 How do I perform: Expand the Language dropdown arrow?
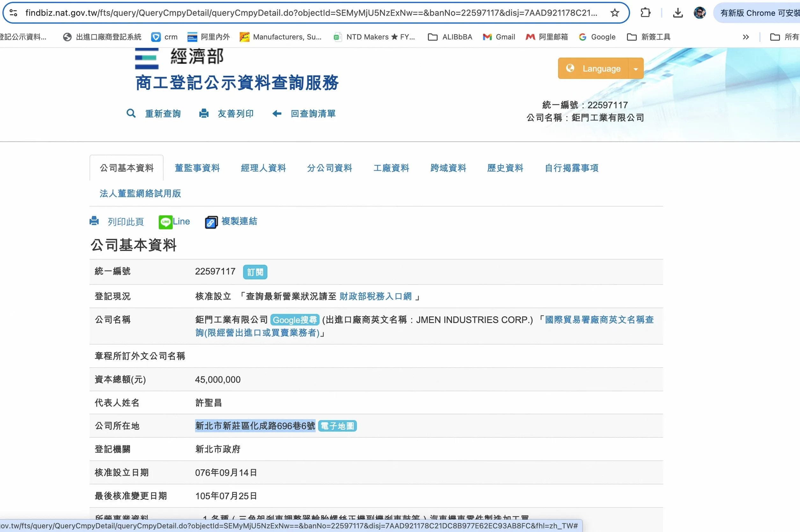pyautogui.click(x=636, y=68)
